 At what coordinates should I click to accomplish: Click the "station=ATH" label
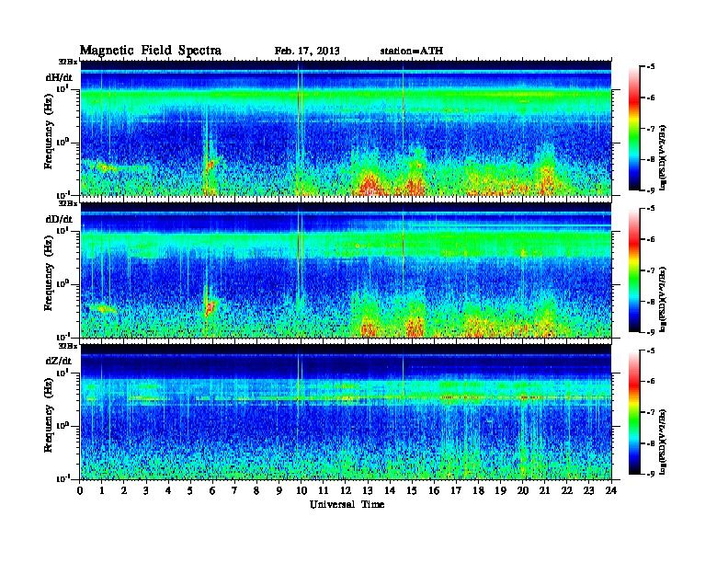412,52
